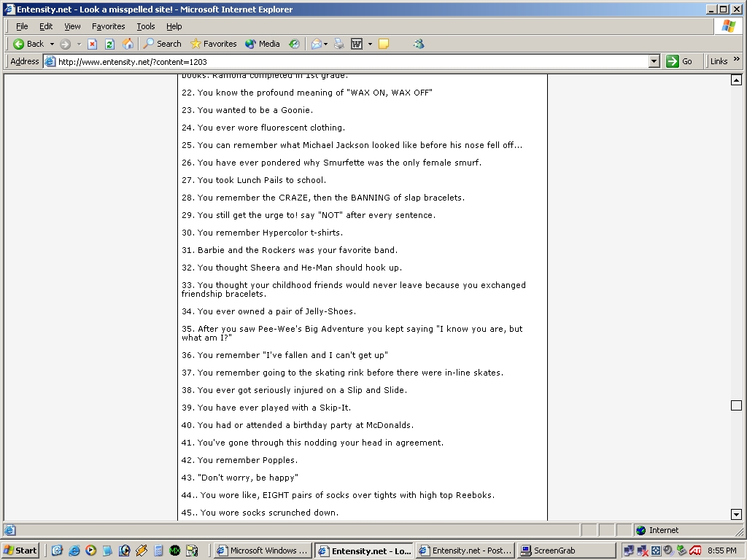Switch to ScreenGrab taskbar window
This screenshot has width=747, height=560.
[566, 551]
